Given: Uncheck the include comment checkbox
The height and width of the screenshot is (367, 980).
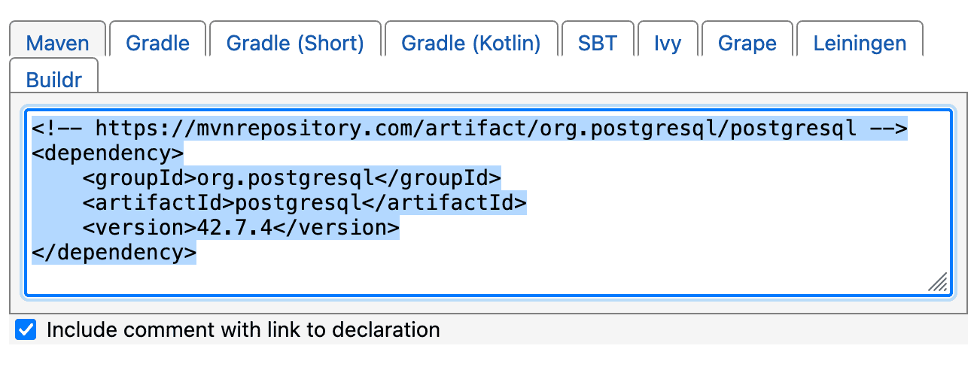Looking at the screenshot, I should 26,330.
